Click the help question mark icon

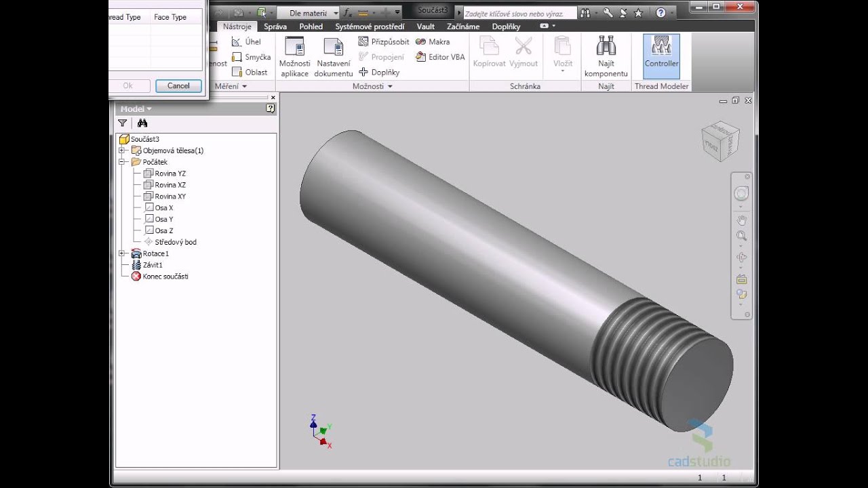click(660, 12)
